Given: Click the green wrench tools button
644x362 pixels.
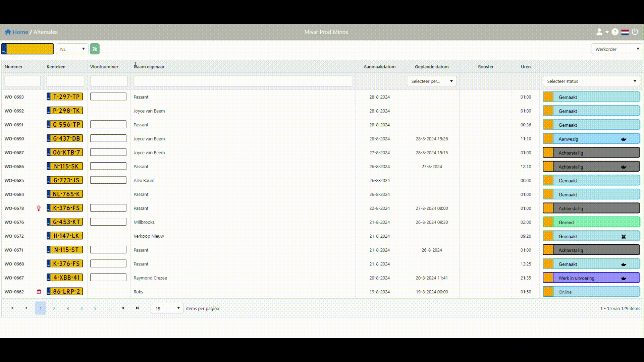Looking at the screenshot, I should click(95, 49).
